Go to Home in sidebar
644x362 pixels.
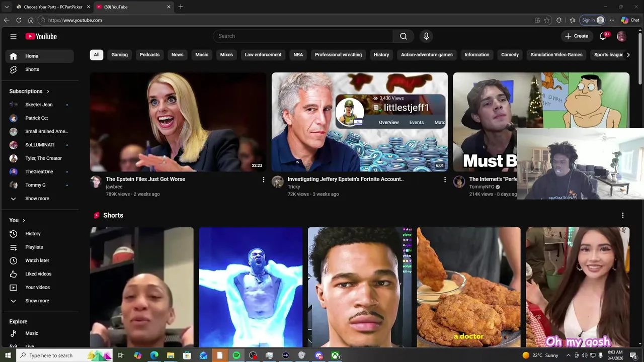click(x=40, y=56)
